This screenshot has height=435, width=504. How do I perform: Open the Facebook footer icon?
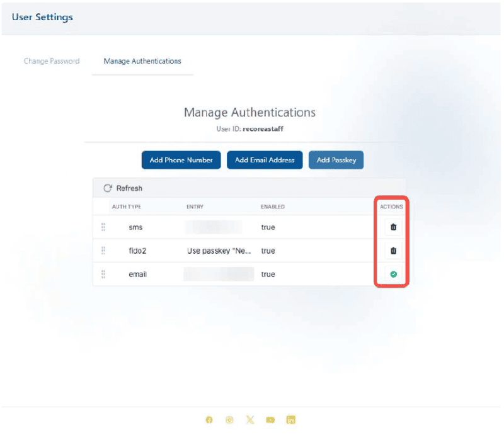[209, 420]
